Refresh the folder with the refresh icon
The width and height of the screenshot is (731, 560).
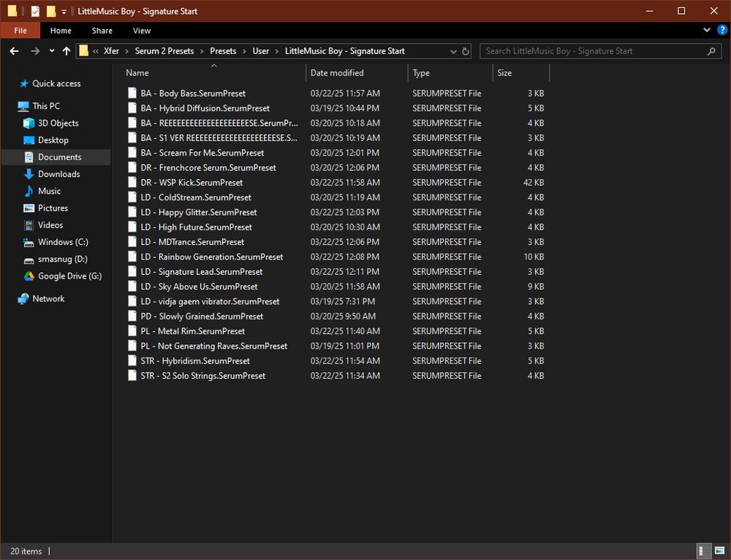click(465, 51)
